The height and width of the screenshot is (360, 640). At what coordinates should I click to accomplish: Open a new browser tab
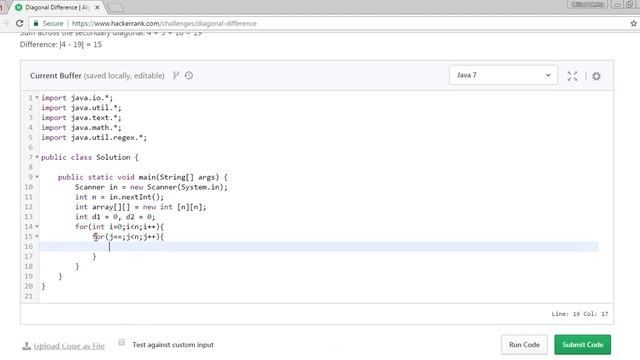point(116,7)
